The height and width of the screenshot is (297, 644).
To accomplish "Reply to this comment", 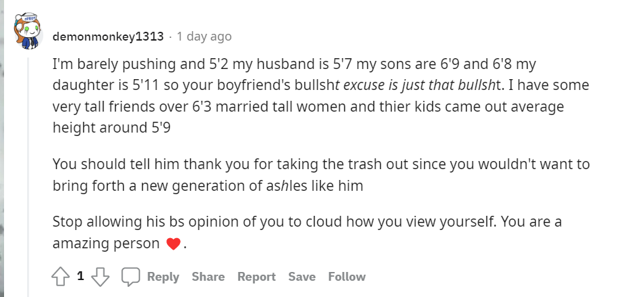I will pyautogui.click(x=163, y=277).
